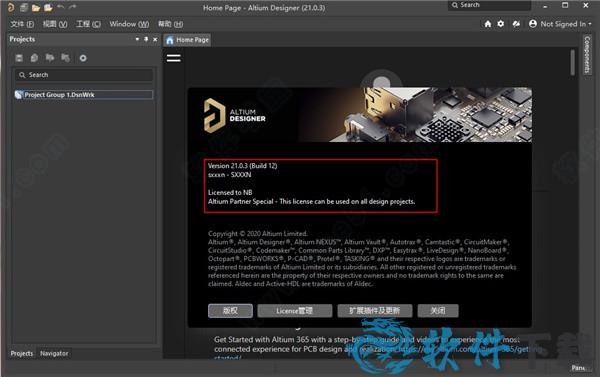Click the text Licensed to NB

click(x=230, y=193)
